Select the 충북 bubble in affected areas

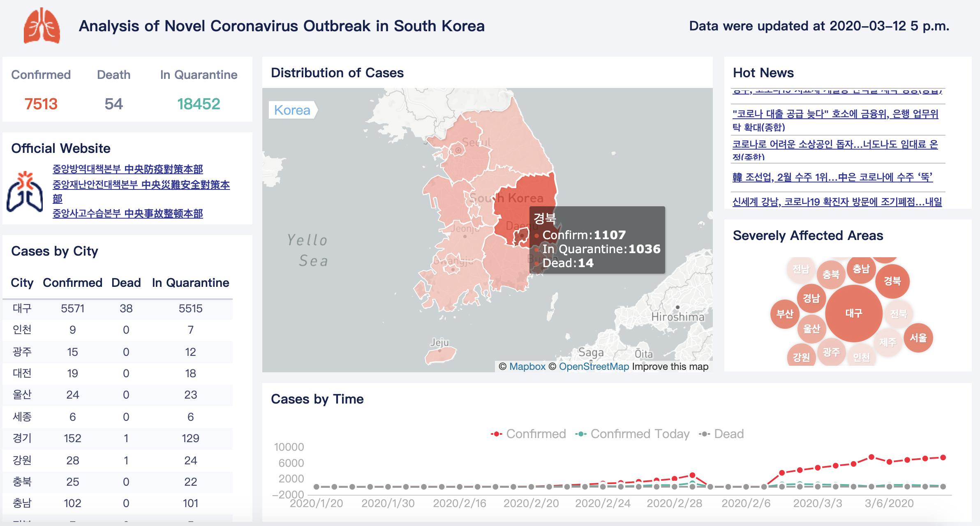point(831,274)
